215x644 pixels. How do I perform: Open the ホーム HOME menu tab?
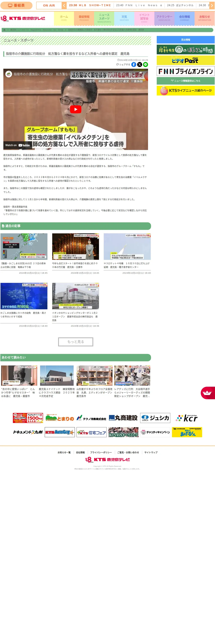pyautogui.click(x=64, y=18)
